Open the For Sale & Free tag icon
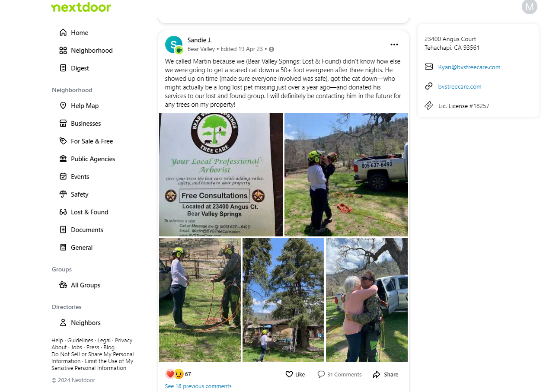The image size is (559, 392). click(63, 141)
